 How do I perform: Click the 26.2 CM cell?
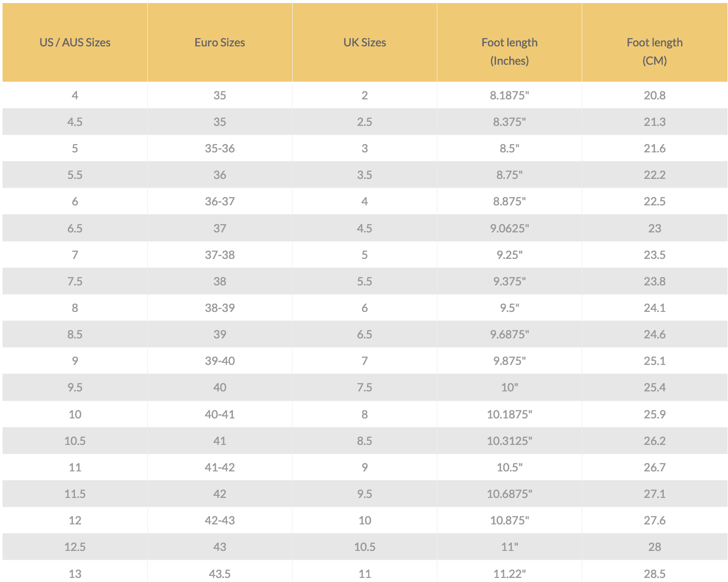tap(655, 441)
